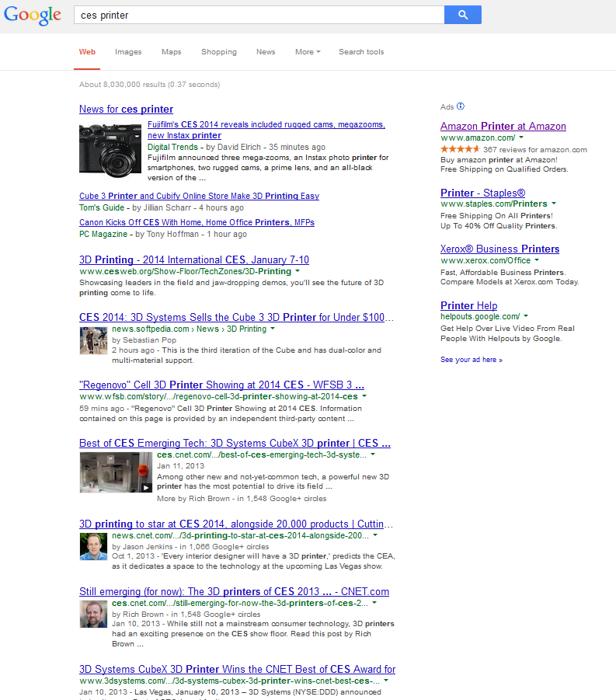616x700 pixels.
Task: Open Still emerging 3D printers of CES 2013
Action: (x=234, y=591)
